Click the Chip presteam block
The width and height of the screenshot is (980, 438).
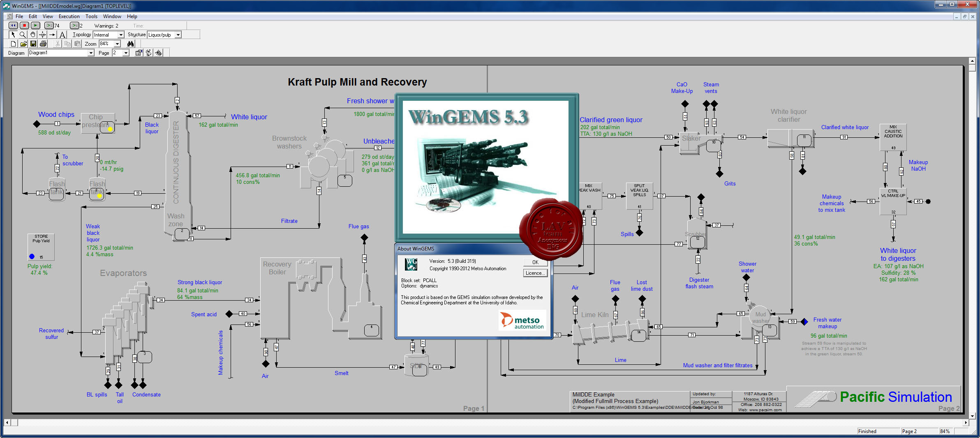(x=98, y=123)
